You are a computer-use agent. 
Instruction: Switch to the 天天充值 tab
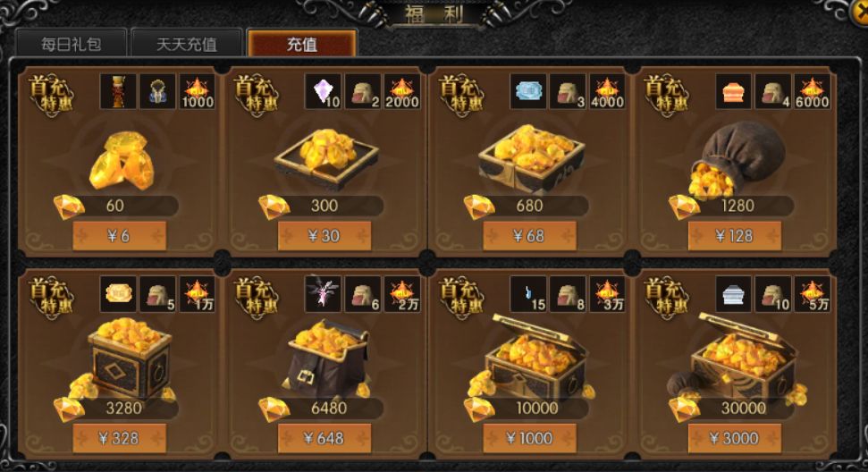187,44
